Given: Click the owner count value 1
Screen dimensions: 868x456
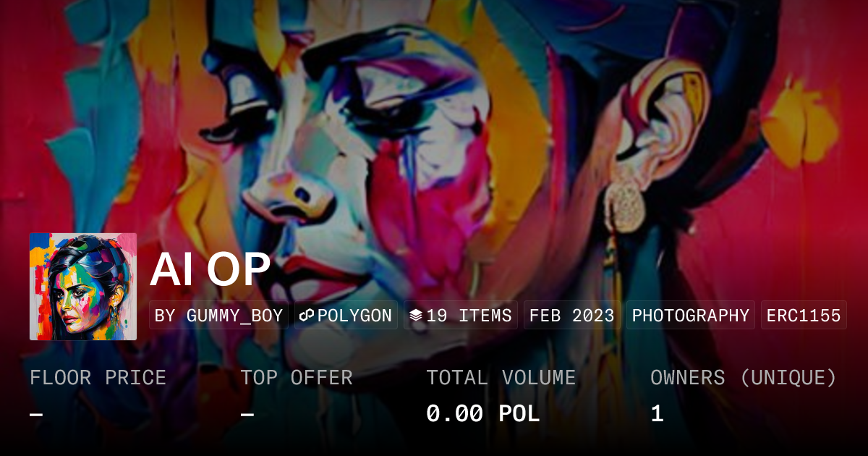Looking at the screenshot, I should (657, 414).
